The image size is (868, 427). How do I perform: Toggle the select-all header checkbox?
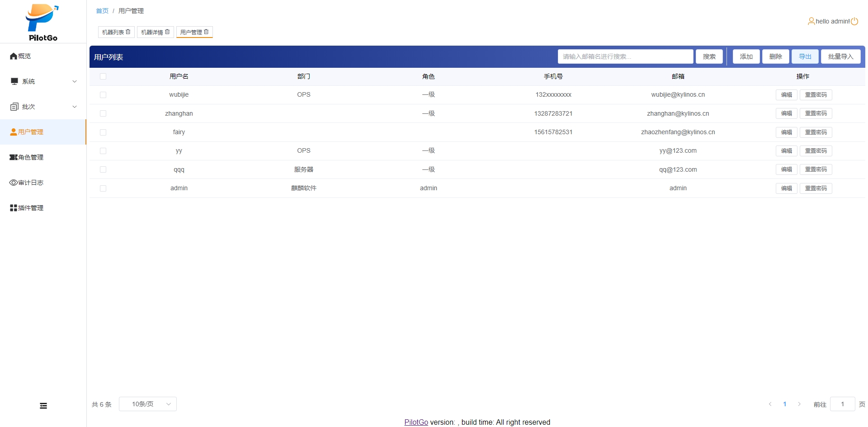tap(103, 76)
